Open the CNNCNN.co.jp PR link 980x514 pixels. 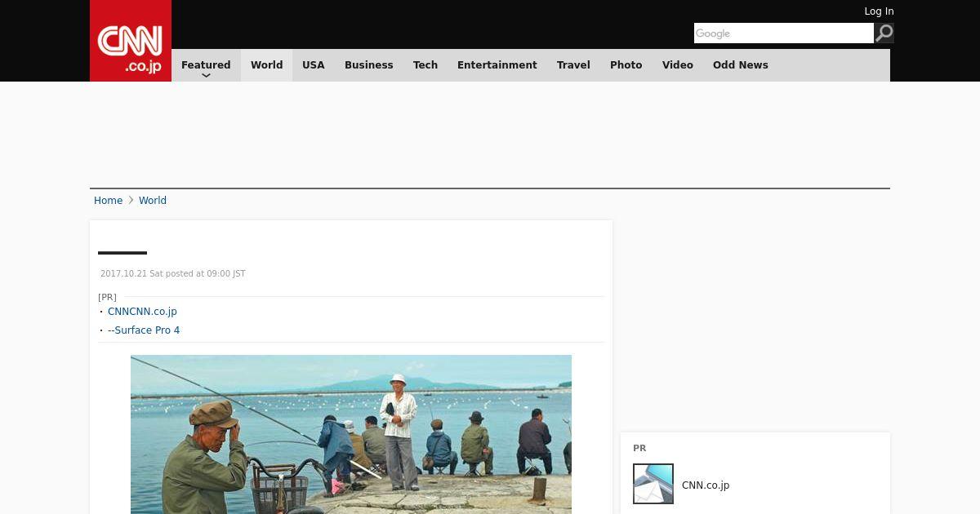point(142,312)
